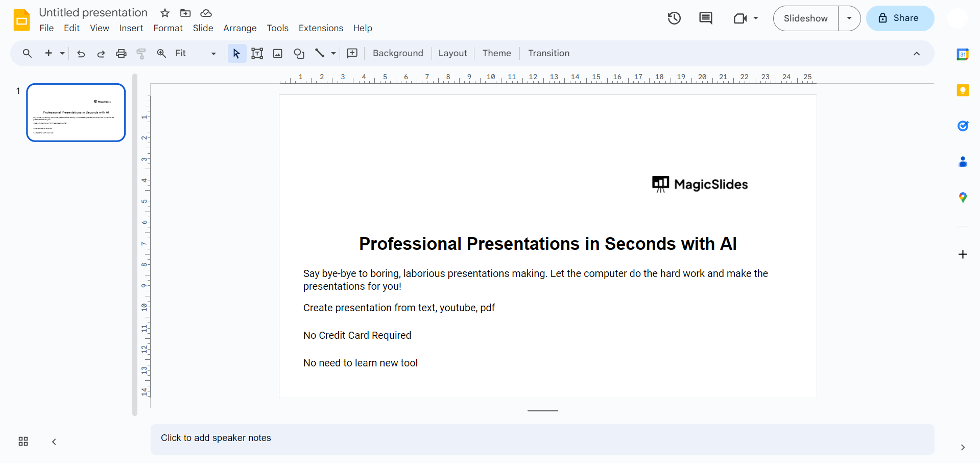The height and width of the screenshot is (463, 980).
Task: Expand the Slideshow options dropdown arrow
Action: (849, 18)
